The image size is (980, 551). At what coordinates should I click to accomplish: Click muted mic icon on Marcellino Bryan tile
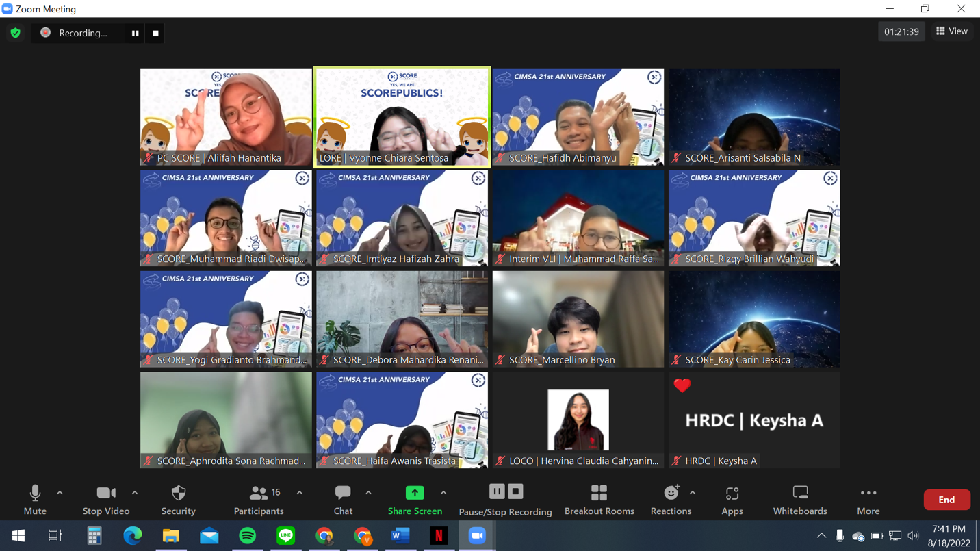pyautogui.click(x=501, y=360)
